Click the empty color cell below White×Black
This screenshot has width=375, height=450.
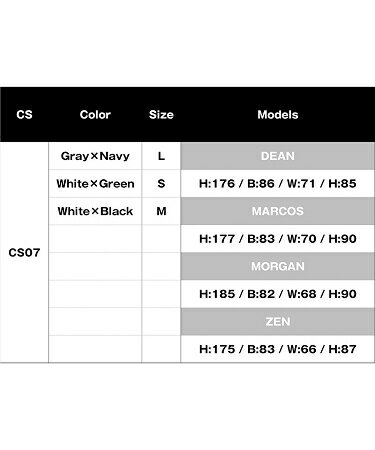coord(95,239)
